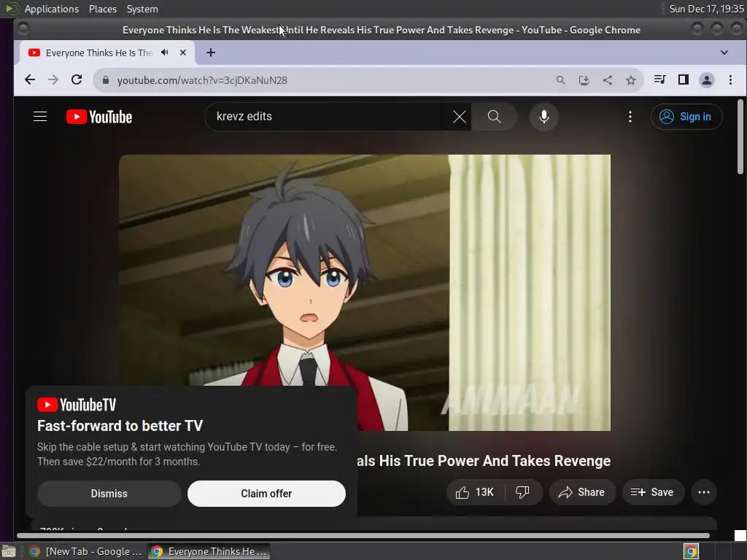Click the Chrome tray icon on the bottom panel

(691, 551)
